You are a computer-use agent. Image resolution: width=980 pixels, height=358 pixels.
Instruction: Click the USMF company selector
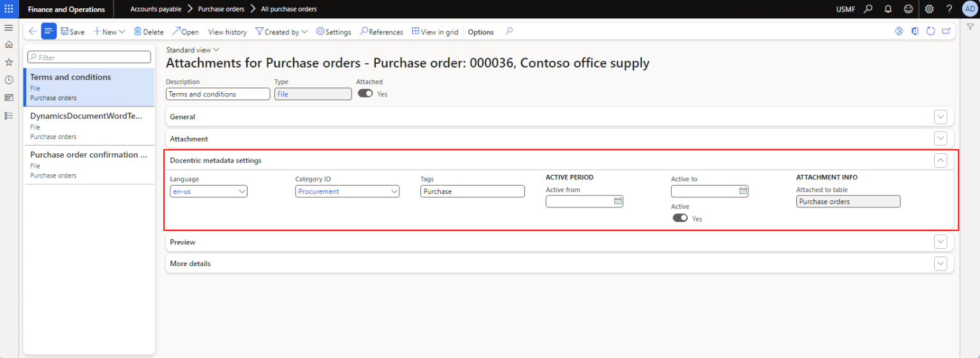point(846,9)
